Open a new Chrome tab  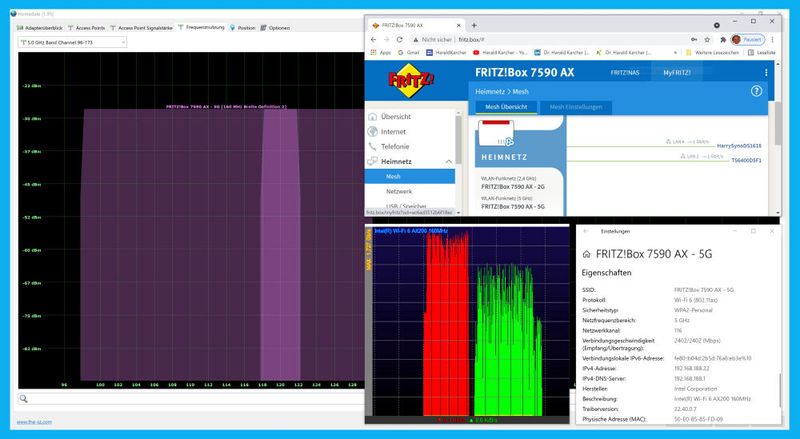coord(474,25)
